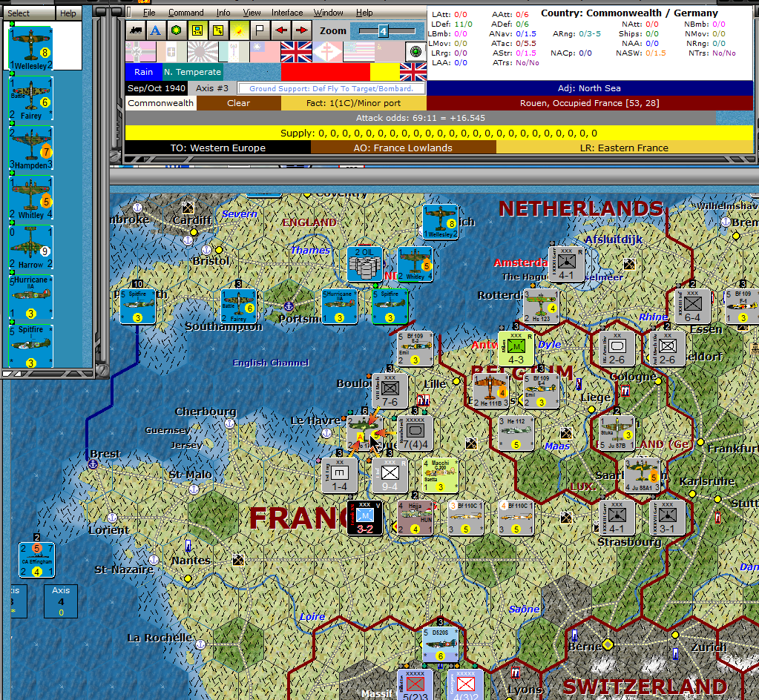759x700 pixels.
Task: Click the Axis #3 impulse label
Action: [212, 88]
